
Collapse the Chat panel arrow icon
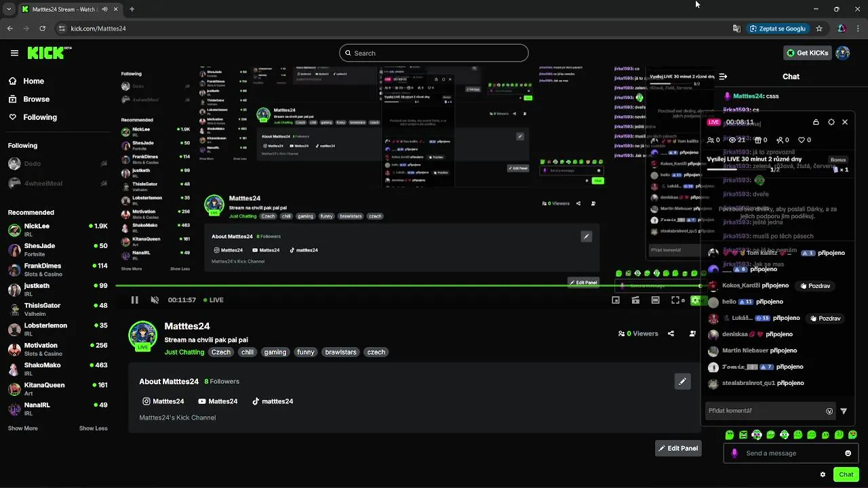[723, 77]
